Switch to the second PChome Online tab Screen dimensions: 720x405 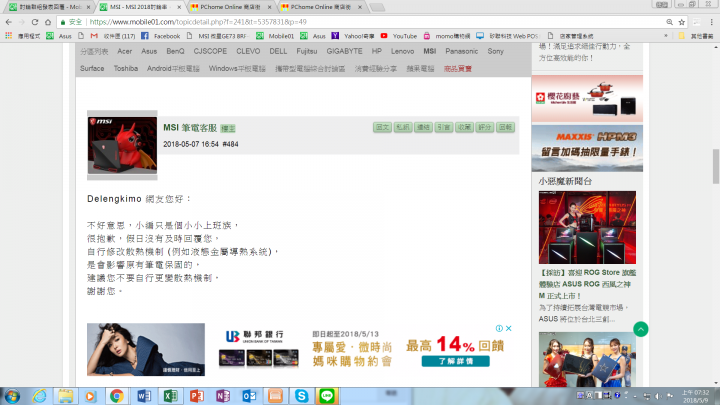point(321,7)
